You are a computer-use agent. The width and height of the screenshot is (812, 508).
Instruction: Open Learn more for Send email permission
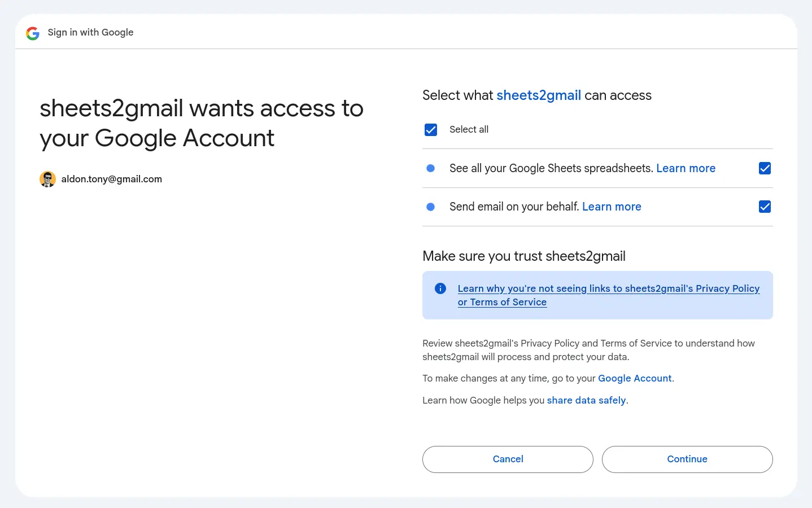[612, 207]
